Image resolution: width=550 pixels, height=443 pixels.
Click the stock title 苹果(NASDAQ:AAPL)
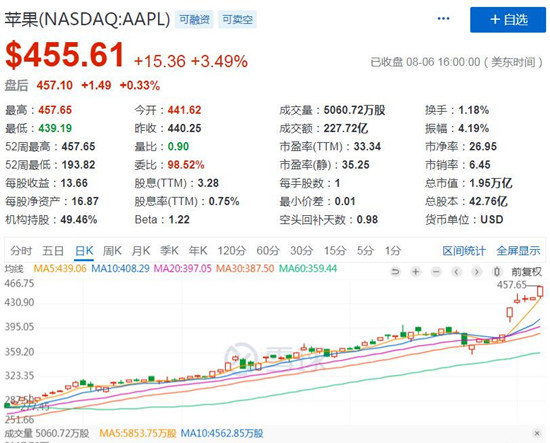click(x=87, y=19)
